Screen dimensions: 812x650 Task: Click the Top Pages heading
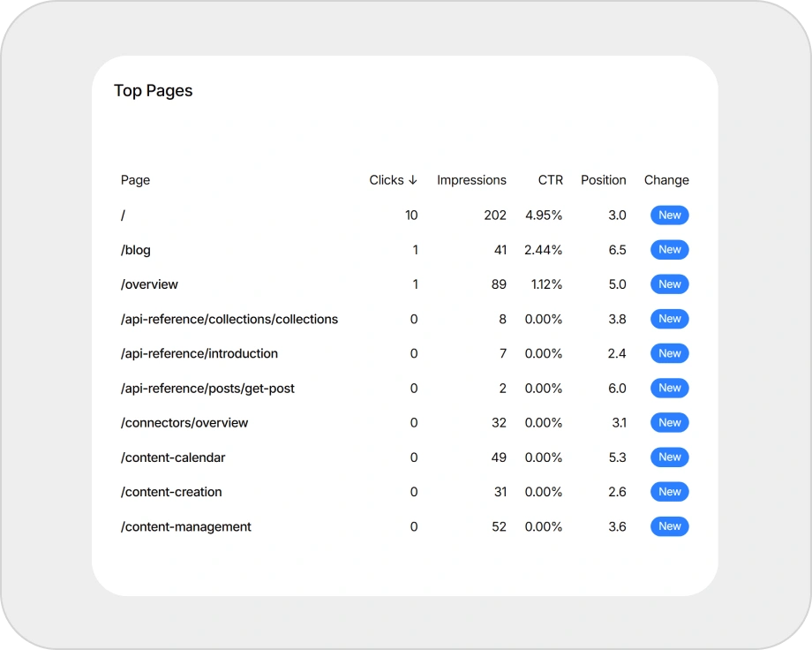click(153, 90)
